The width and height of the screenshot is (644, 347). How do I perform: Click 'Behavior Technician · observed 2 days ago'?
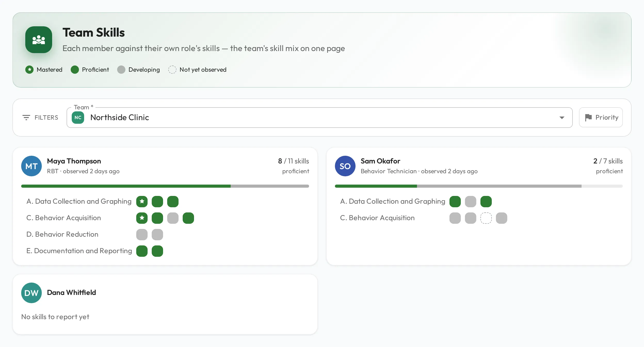tap(419, 171)
